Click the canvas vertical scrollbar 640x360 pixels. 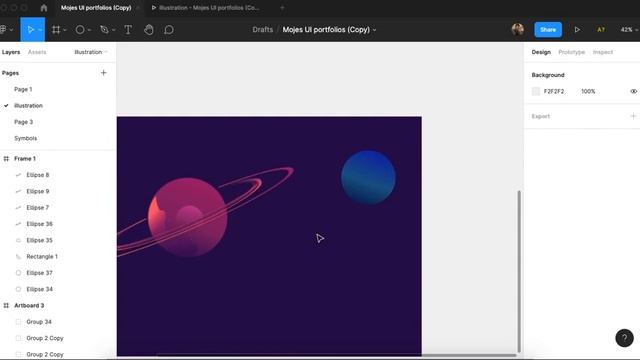pos(519,271)
